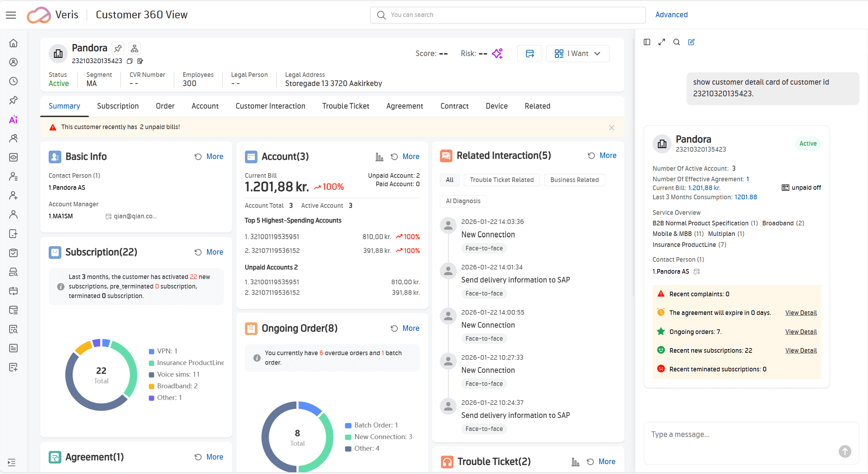The width and height of the screenshot is (868, 474).
Task: Start a new chat with the edit icon
Action: click(691, 42)
